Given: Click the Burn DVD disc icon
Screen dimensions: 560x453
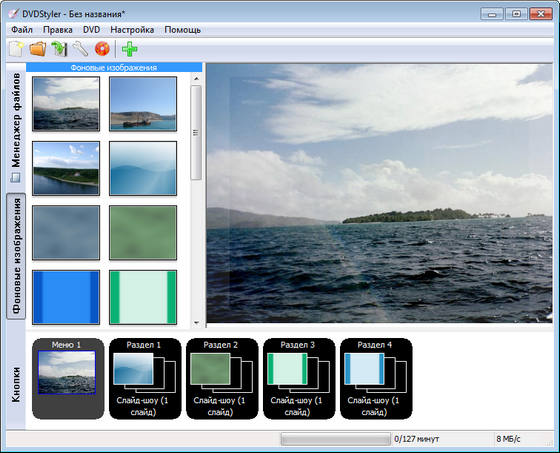Looking at the screenshot, I should (x=102, y=49).
